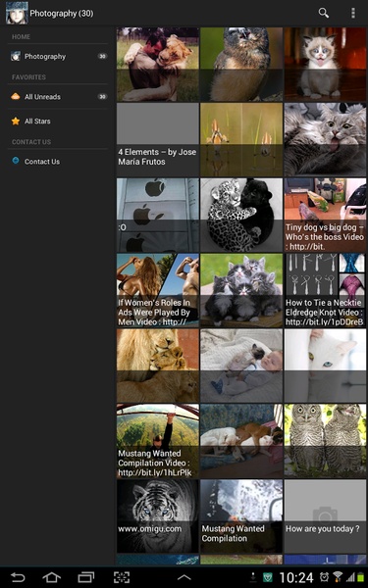
Task: Open the grumpy kitten with tongue photo
Action: click(x=325, y=64)
